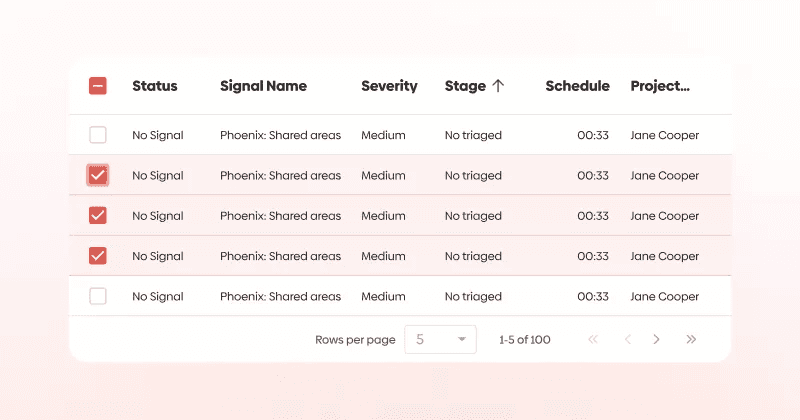Check the fifth row checkbox
The height and width of the screenshot is (420, 800).
[x=98, y=297]
